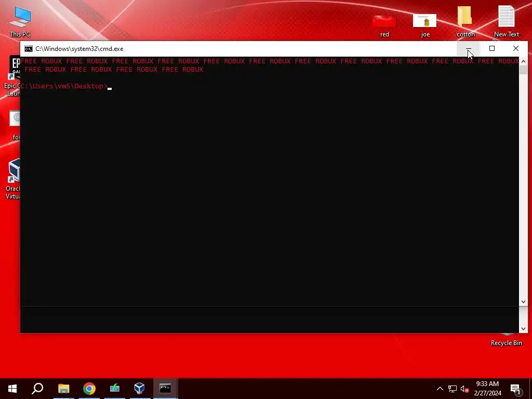
Task: Show hidden system tray icons
Action: (x=440, y=389)
